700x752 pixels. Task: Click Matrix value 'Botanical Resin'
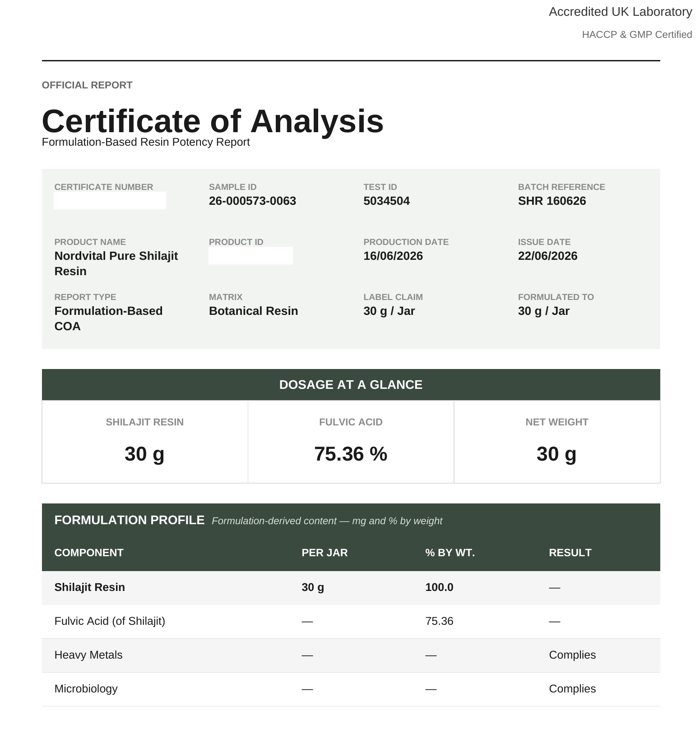253,311
